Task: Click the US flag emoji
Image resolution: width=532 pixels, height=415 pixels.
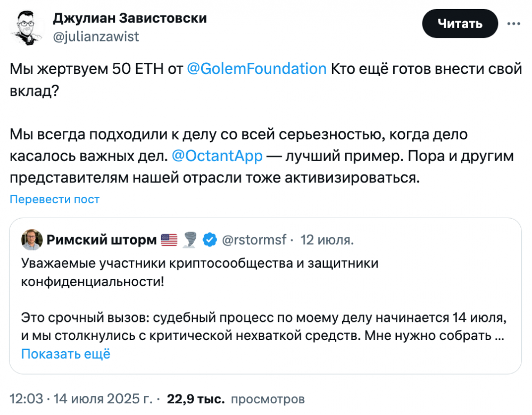Action: point(169,240)
